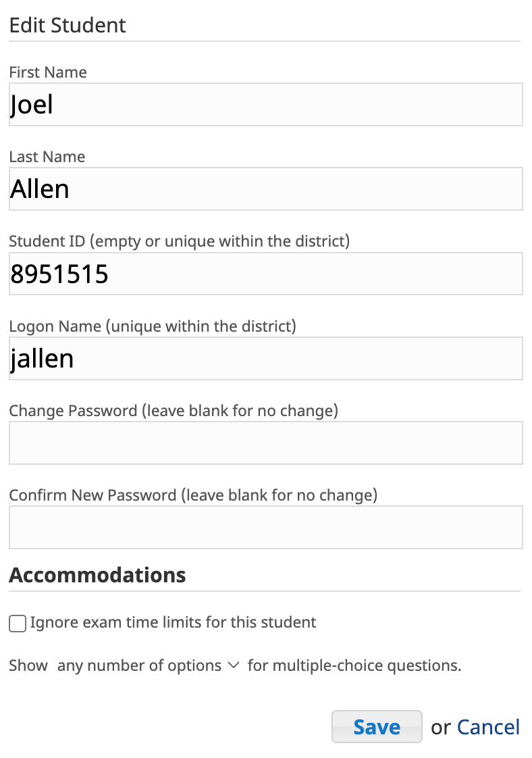Click the 'Ignore exam time limits' label text
The image size is (532, 758).
173,623
